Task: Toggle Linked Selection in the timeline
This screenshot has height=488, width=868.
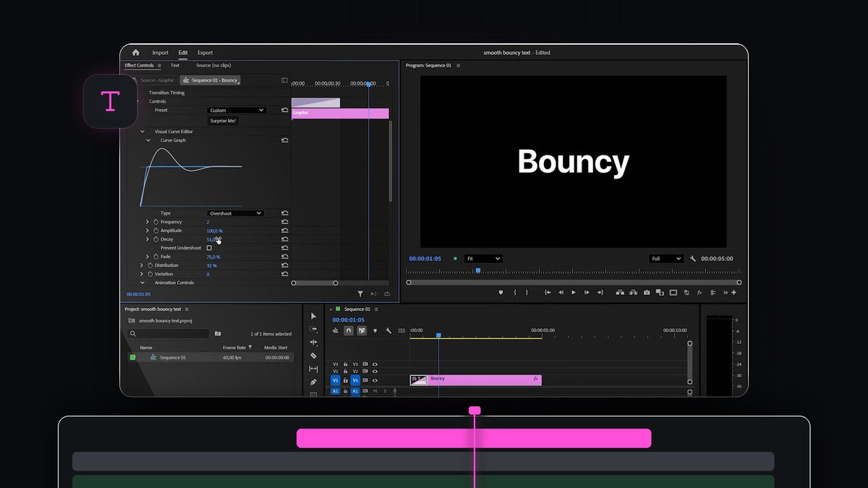Action: 362,330
